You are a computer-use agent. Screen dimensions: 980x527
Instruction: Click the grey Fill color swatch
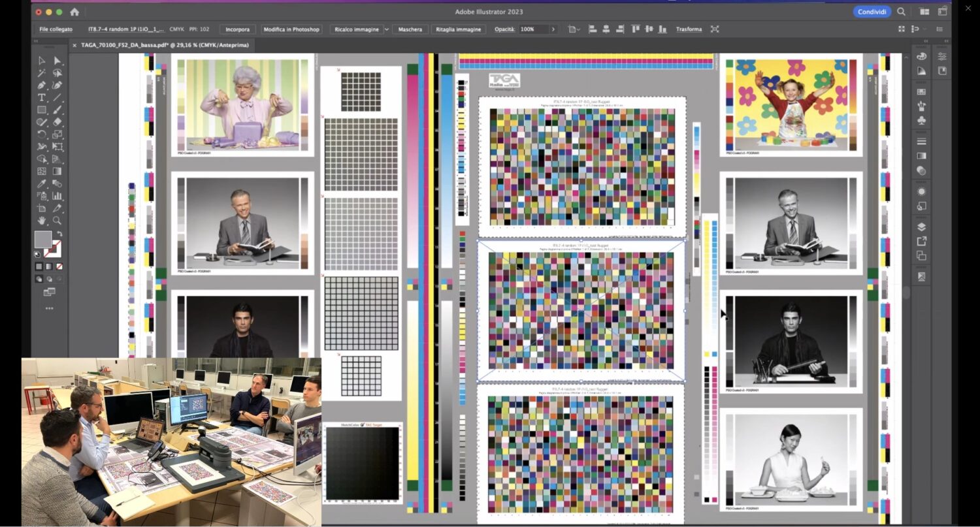click(x=43, y=240)
